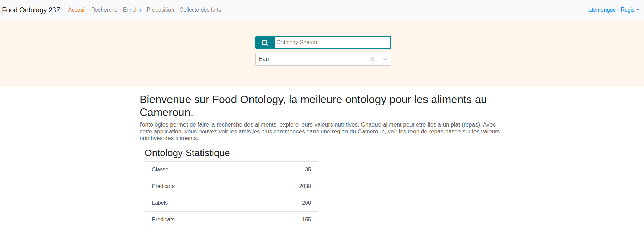Click the count 35 badge for Classe

(308, 170)
